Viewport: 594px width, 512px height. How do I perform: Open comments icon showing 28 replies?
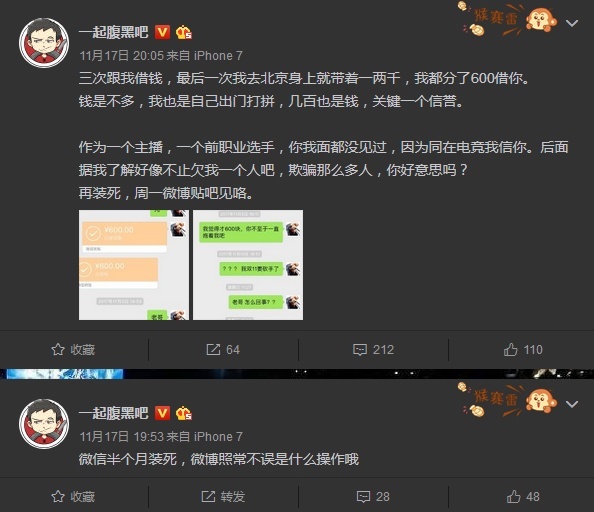click(x=363, y=496)
